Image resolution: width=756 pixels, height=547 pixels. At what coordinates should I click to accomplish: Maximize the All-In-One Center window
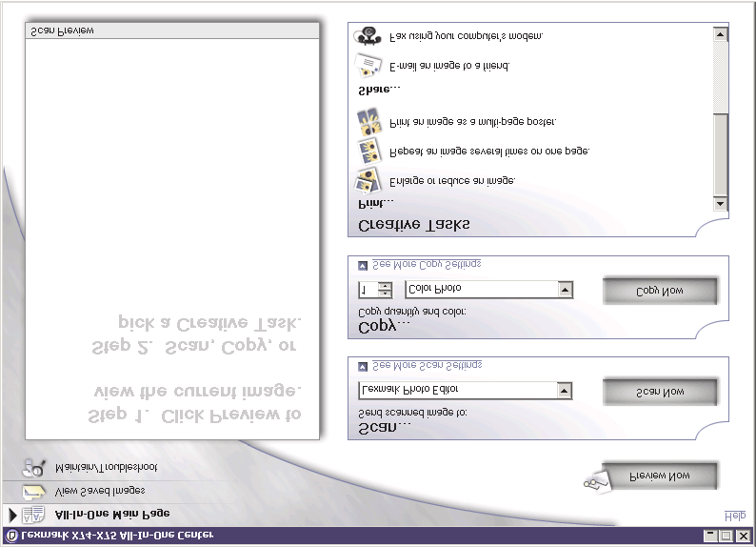[726, 536]
